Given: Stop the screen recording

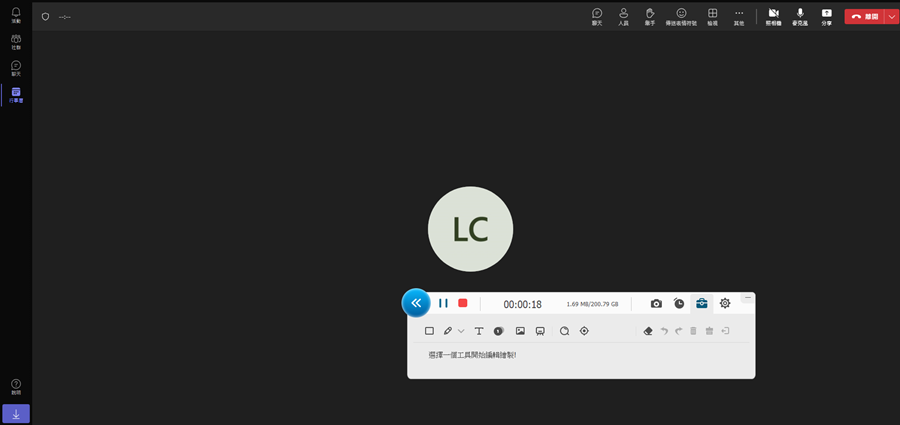Looking at the screenshot, I should [463, 303].
